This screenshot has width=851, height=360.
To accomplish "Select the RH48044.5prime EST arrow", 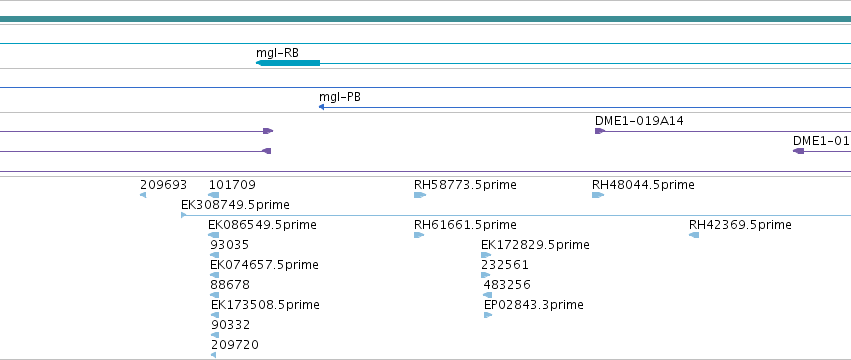I will click(x=598, y=195).
